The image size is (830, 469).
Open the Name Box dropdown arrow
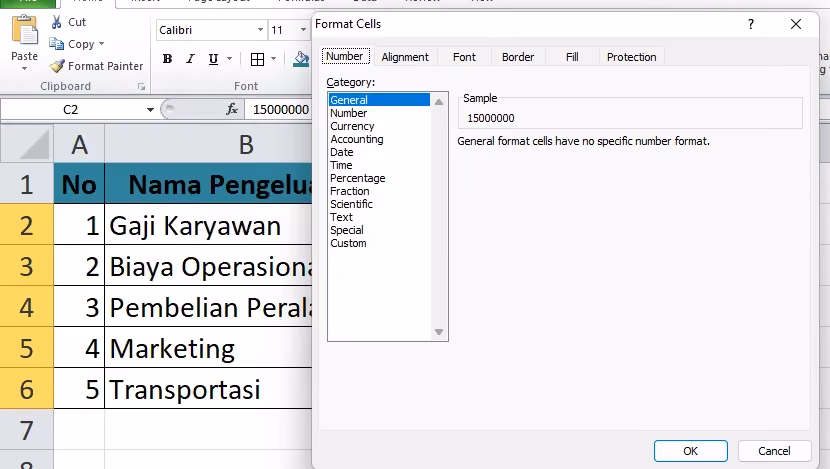pos(150,110)
